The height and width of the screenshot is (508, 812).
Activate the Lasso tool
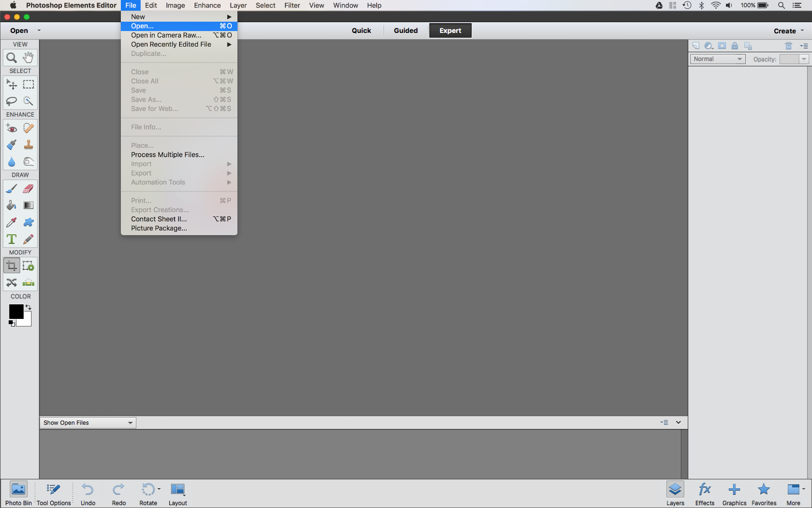pyautogui.click(x=11, y=101)
